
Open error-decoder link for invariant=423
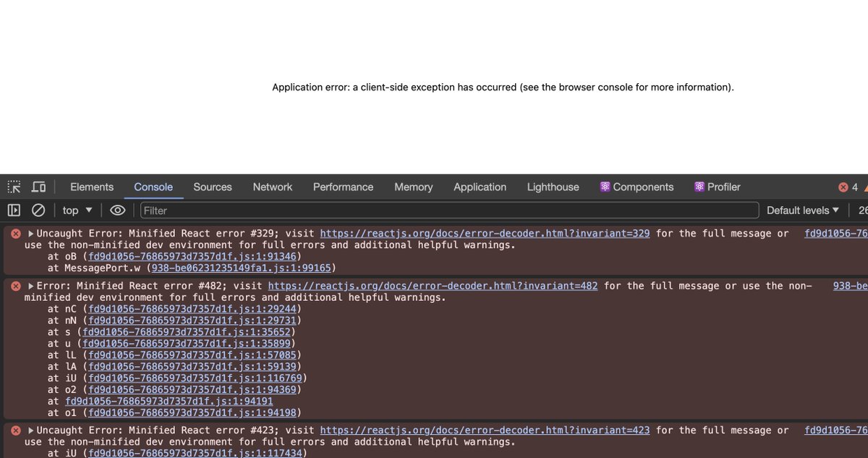pos(485,431)
